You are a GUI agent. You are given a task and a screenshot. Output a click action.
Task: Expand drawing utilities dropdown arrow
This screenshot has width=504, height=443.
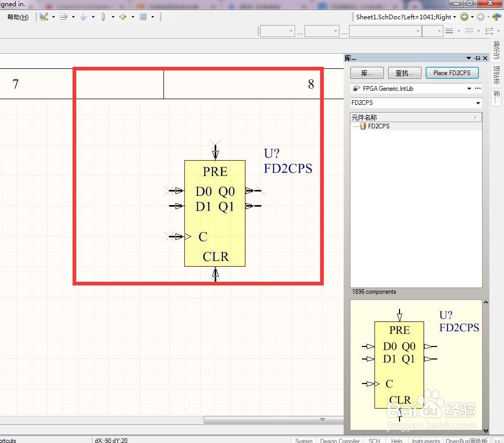[x=53, y=17]
